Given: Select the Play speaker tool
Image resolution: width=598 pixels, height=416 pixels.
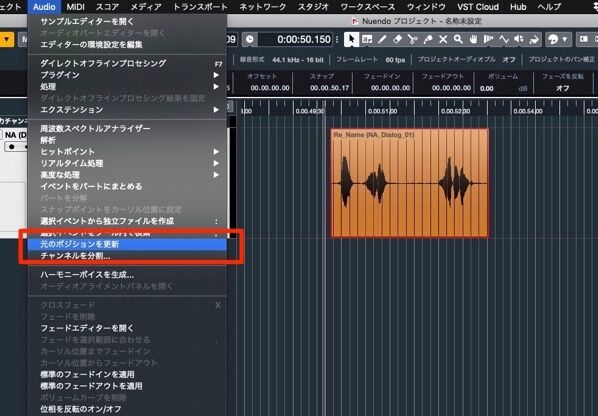Looking at the screenshot, I should pyautogui.click(x=519, y=39).
